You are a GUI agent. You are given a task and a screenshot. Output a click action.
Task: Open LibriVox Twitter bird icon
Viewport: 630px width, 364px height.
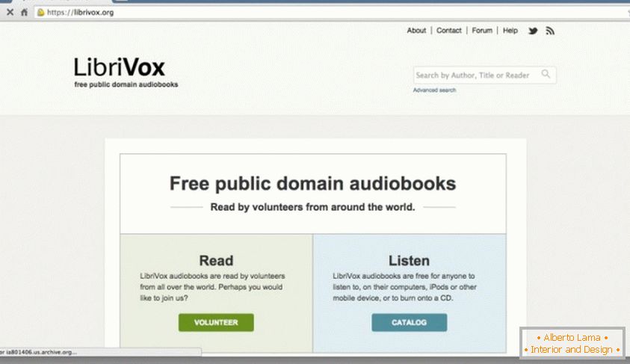pyautogui.click(x=533, y=31)
